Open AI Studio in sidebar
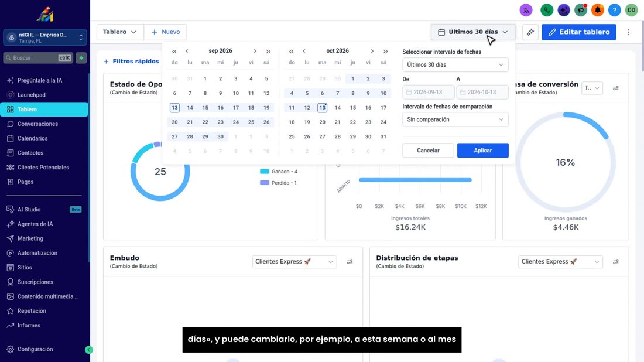Screen dimensions: 644x362 coord(44,210)
